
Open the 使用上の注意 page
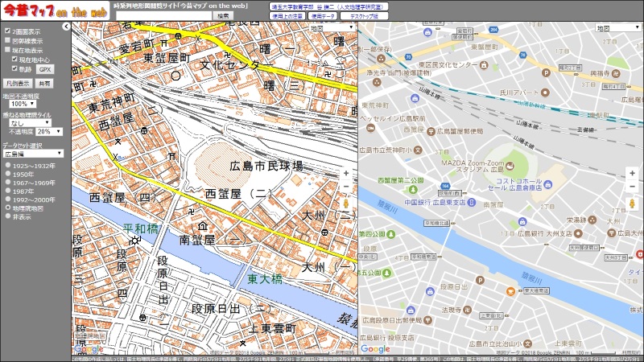(288, 15)
